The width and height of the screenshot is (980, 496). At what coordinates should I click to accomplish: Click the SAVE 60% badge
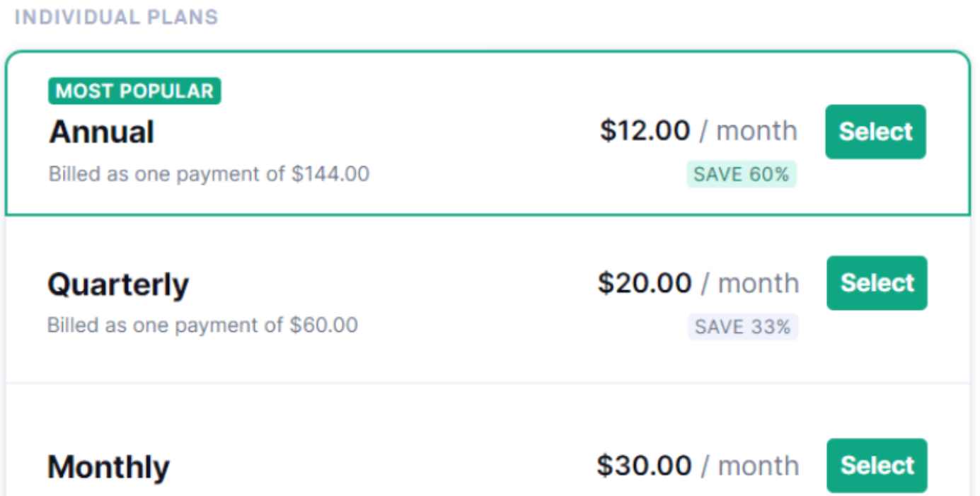(x=741, y=174)
